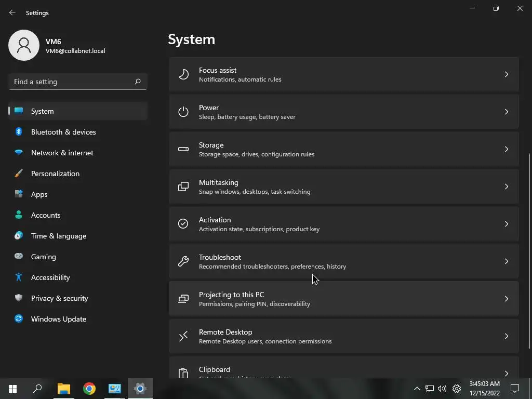Image resolution: width=532 pixels, height=399 pixels.
Task: Open the Focus assist settings row
Action: pos(344,74)
